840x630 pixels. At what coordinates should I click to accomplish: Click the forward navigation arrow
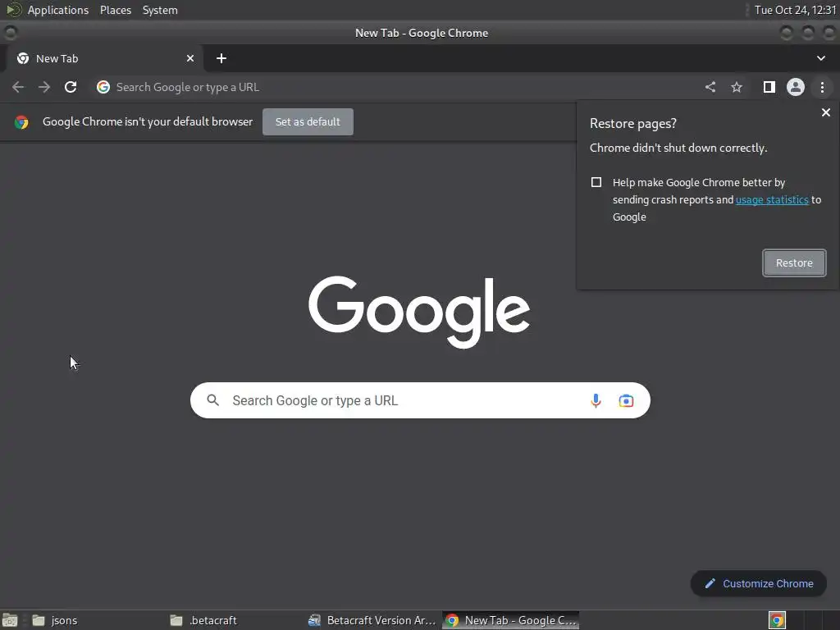(44, 87)
